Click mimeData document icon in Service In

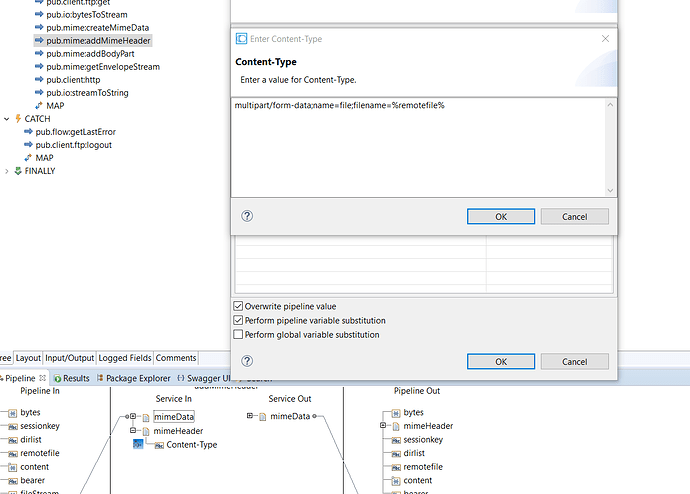[x=146, y=417]
